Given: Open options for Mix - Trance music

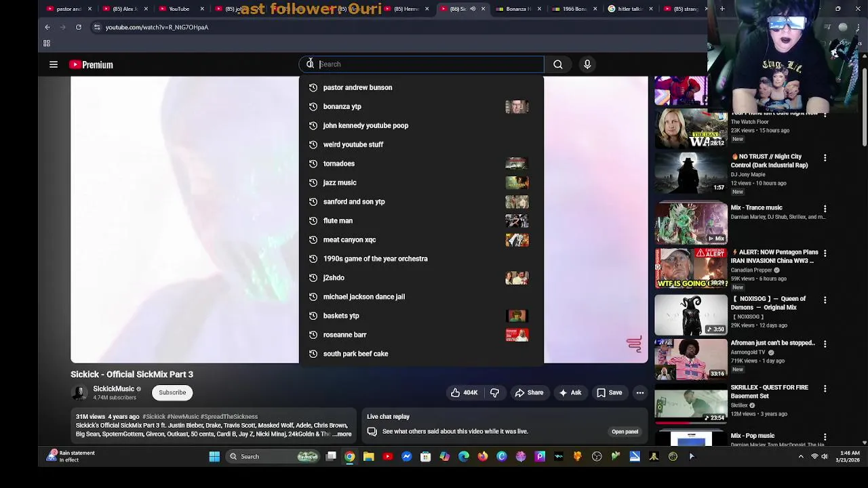Looking at the screenshot, I should [x=825, y=209].
